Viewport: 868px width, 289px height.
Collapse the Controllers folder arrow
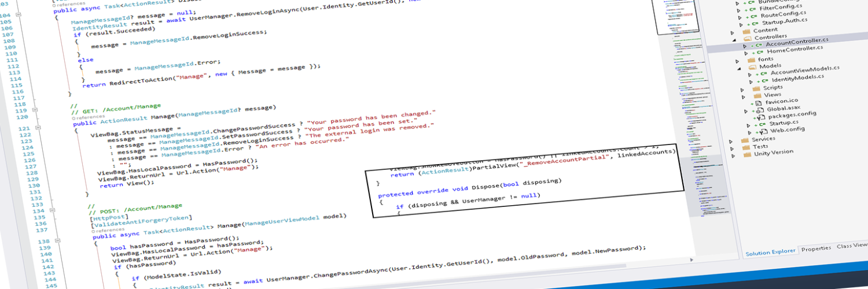734,40
